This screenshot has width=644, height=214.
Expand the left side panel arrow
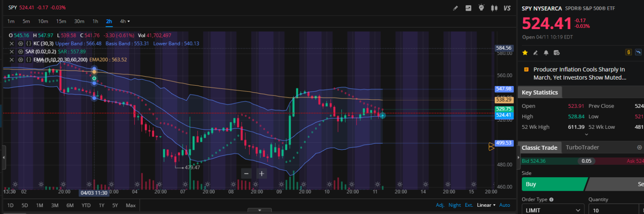coord(3,158)
